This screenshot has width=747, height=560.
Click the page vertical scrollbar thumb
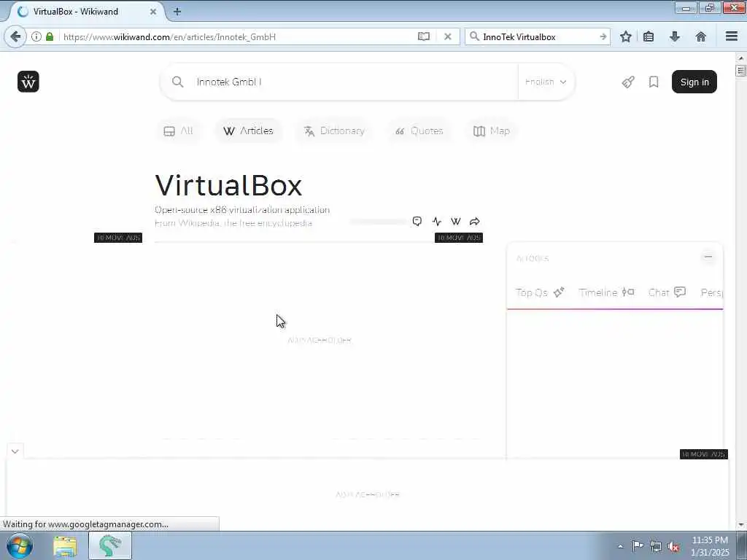coord(740,71)
